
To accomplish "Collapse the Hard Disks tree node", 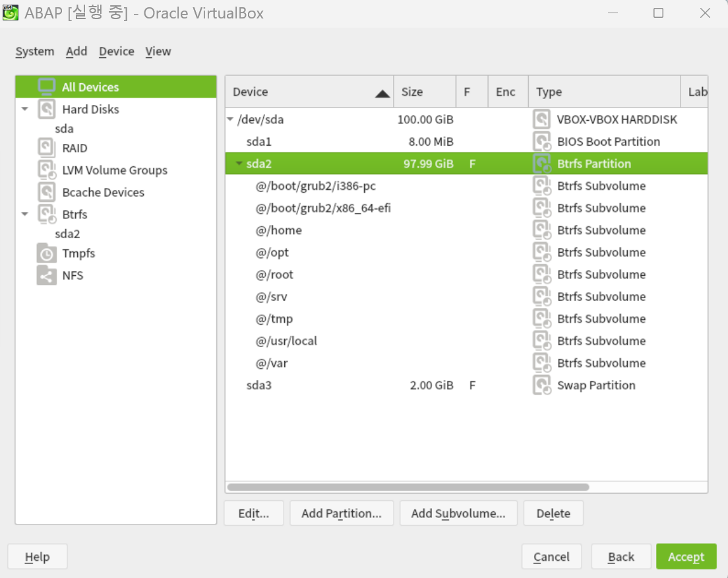I will (x=24, y=109).
